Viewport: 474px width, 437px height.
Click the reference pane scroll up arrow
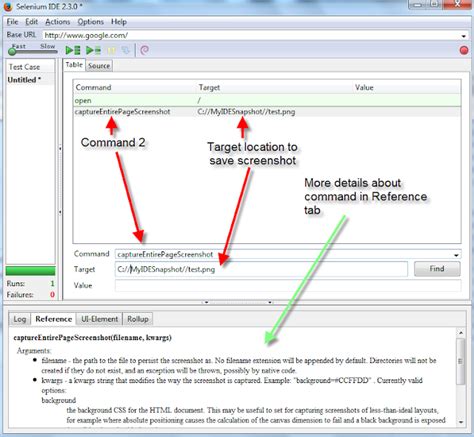[x=461, y=333]
